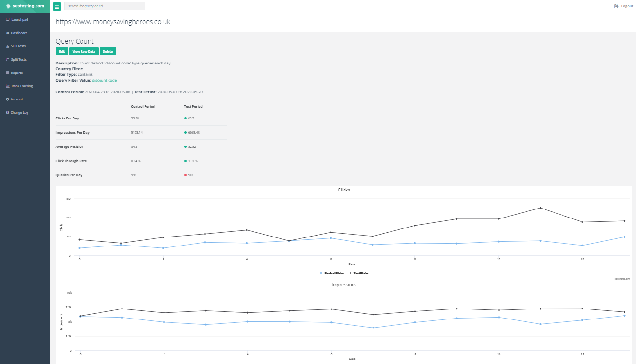Screen dimensions: 636x364
Task: Click the seotesting.com logo icon
Action: point(8,6)
